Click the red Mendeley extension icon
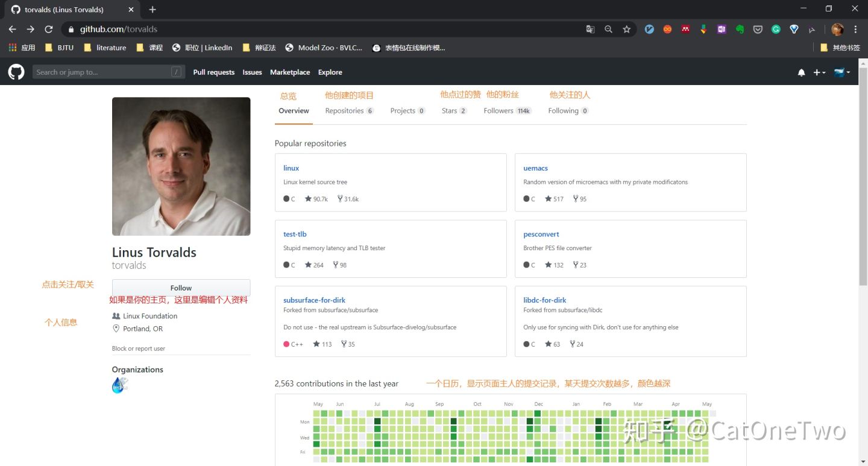 (x=685, y=29)
